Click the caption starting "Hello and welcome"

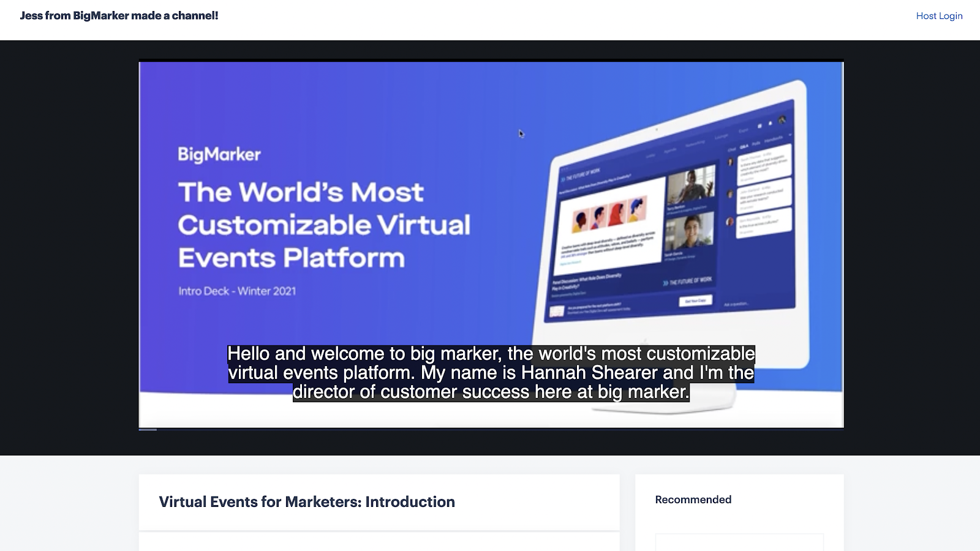click(491, 373)
